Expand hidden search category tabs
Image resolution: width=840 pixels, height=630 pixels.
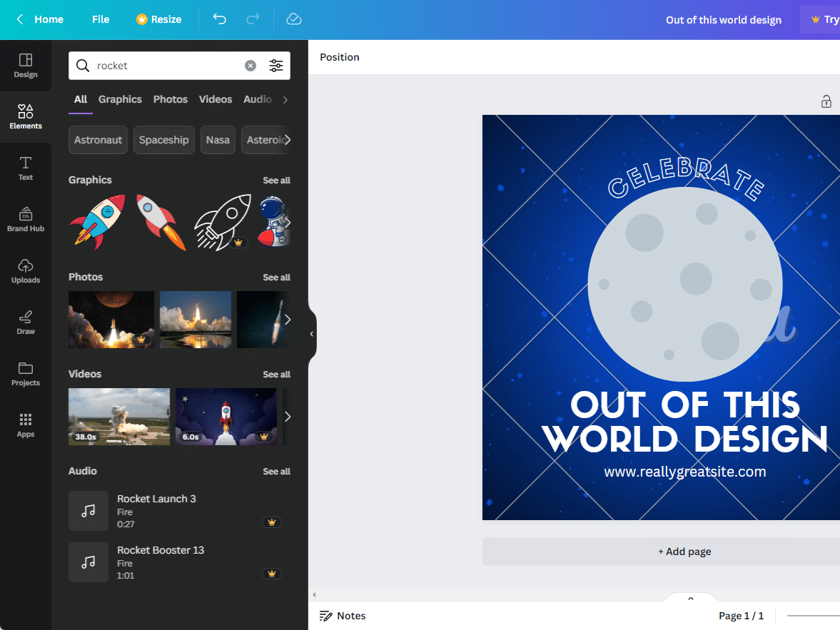285,100
